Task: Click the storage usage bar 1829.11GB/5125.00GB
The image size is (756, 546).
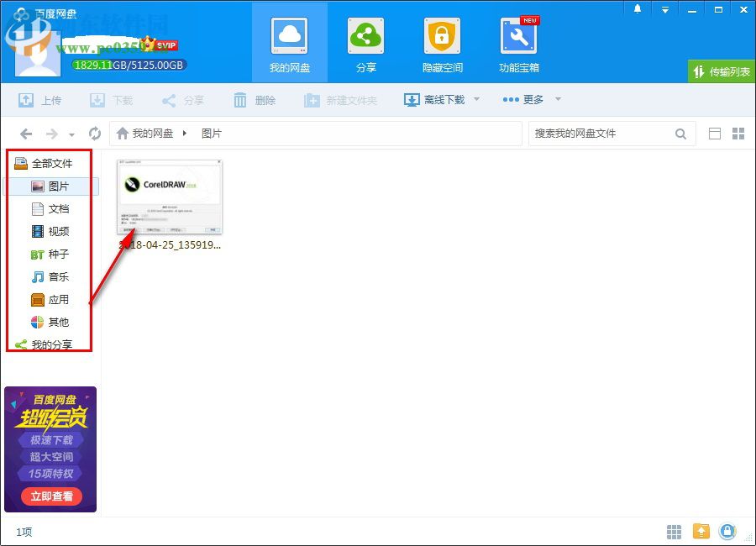Action: 129,66
